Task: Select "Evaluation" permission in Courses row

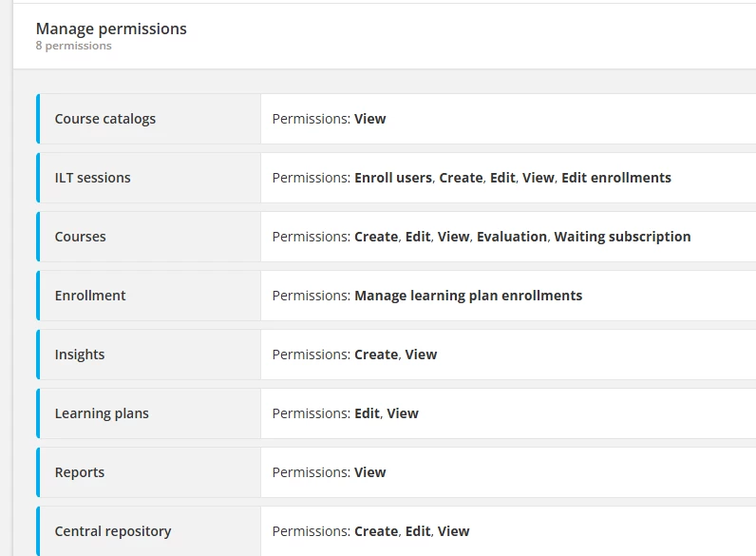Action: 512,237
